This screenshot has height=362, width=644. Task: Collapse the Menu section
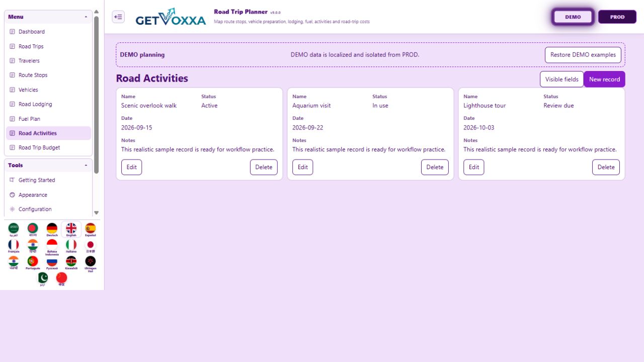(x=86, y=17)
